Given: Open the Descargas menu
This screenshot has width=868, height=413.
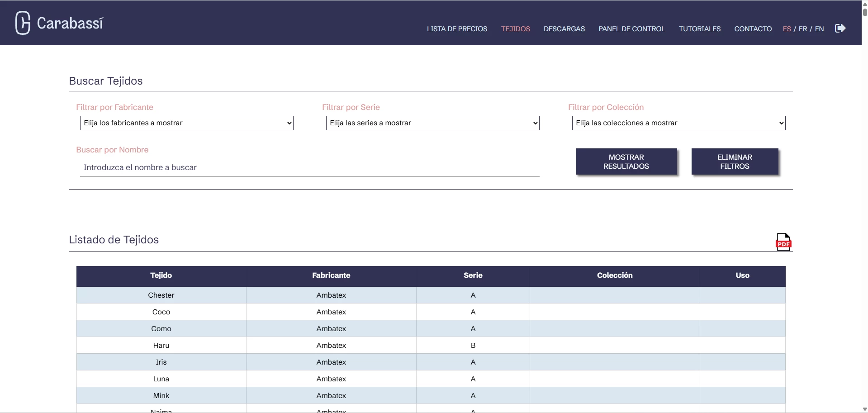Looking at the screenshot, I should 564,29.
